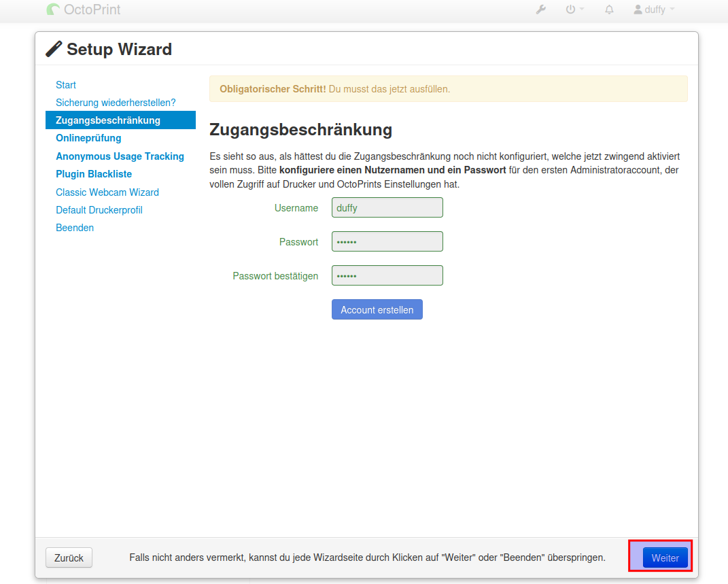The height and width of the screenshot is (584, 728).
Task: Go to the Start wizard step
Action: pos(66,85)
